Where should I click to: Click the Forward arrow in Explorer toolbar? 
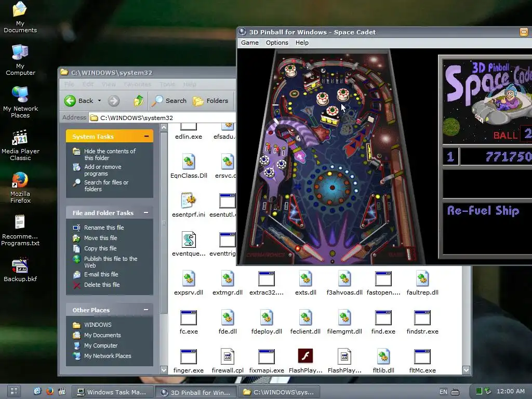(x=114, y=101)
